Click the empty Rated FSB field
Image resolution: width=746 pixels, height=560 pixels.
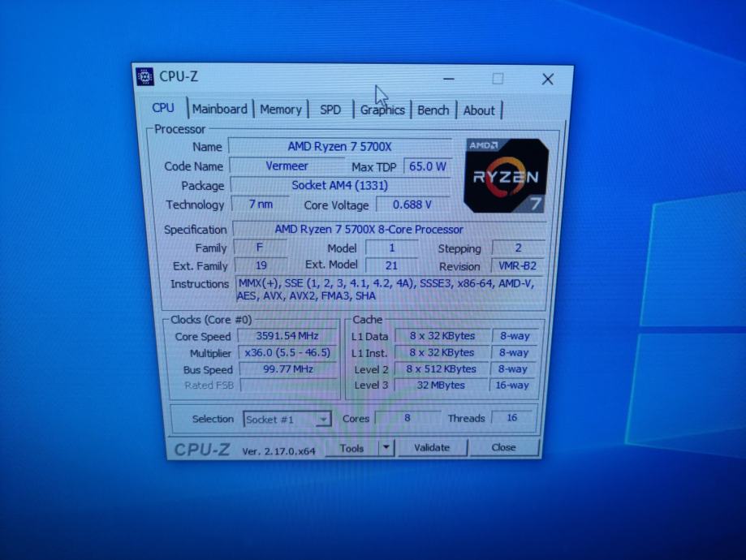289,386
